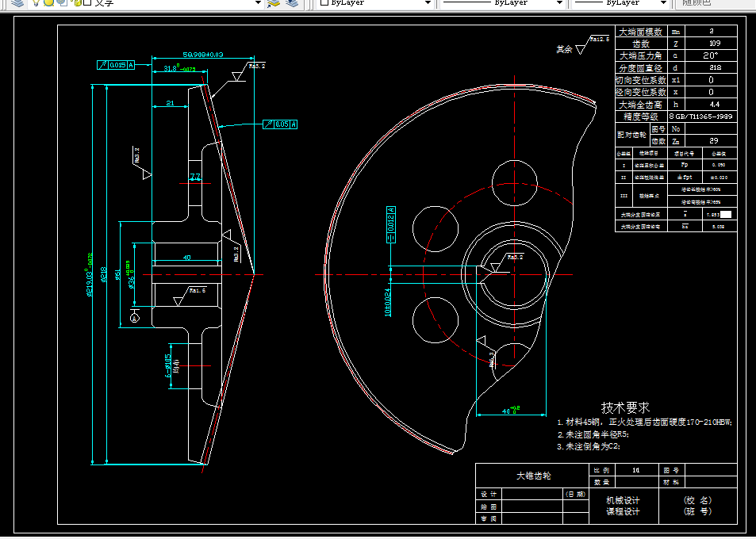Select the 分度圆直径 table cell
Screen dimensions: 756x539
(x=641, y=68)
